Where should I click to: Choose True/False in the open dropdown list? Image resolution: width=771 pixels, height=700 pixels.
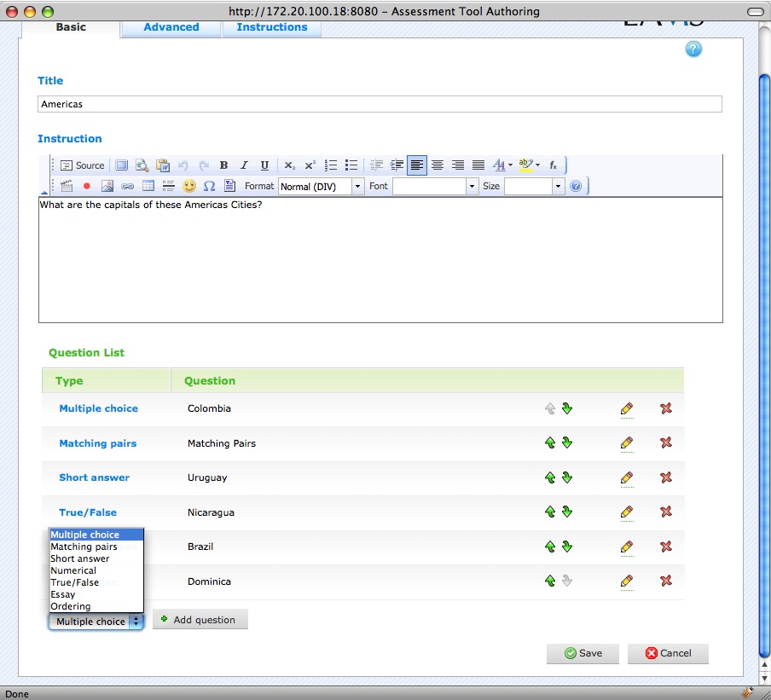coord(96,582)
